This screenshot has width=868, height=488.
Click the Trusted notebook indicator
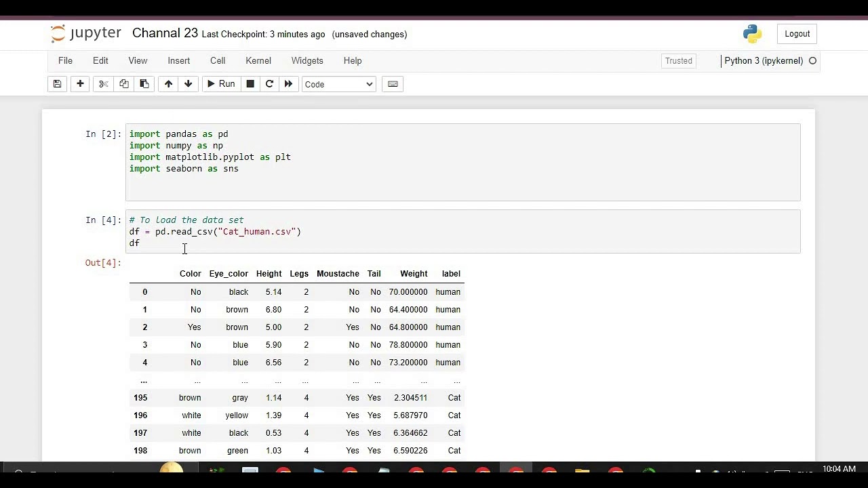(679, 61)
